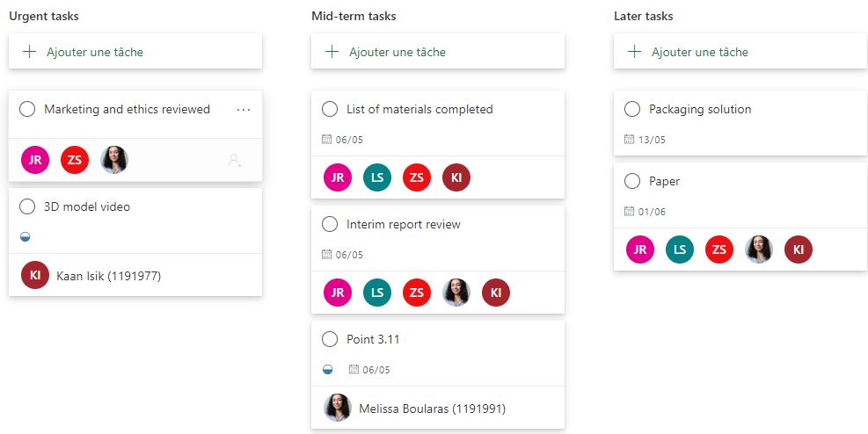Complete the 3D model video task
Screen dimensions: 868x434
point(27,206)
